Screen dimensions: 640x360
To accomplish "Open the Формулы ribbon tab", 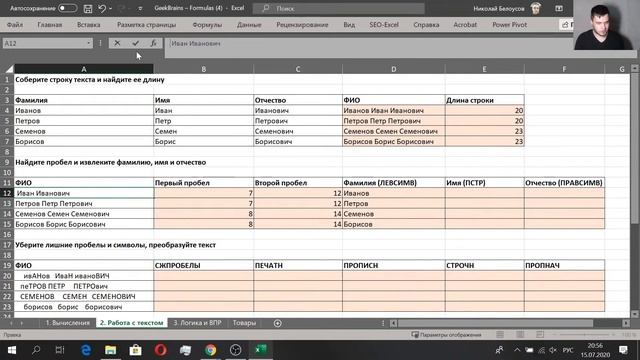I will pos(207,25).
